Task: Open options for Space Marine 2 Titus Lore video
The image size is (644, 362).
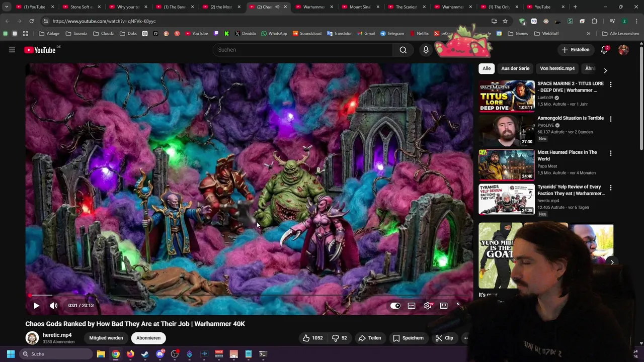Action: [x=611, y=84]
